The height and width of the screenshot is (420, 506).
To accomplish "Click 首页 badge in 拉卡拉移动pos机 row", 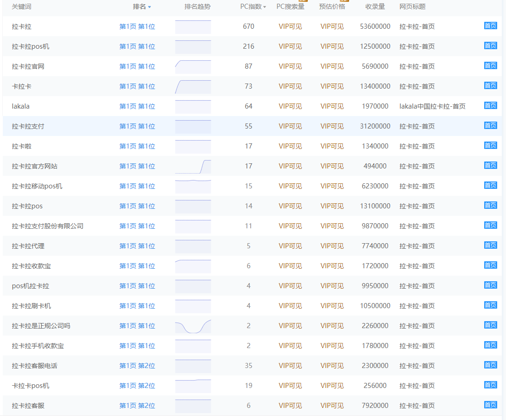I will tap(490, 186).
